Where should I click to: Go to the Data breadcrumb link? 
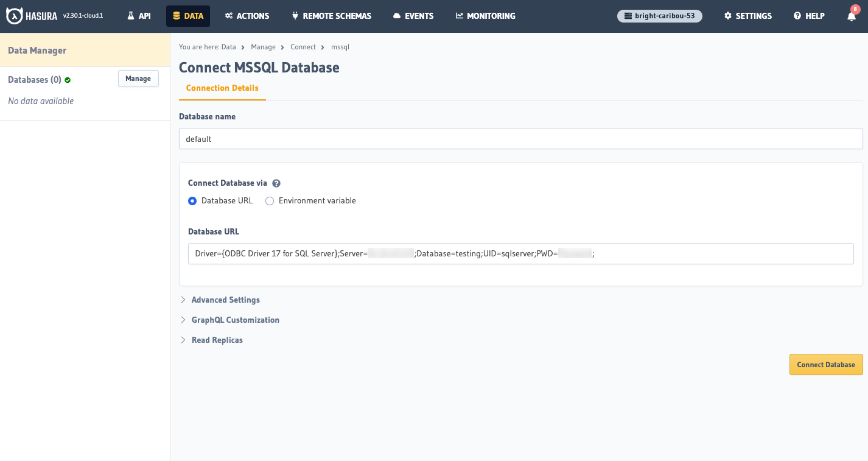point(228,47)
